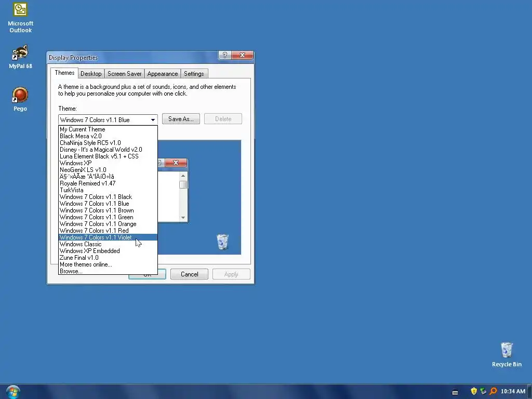This screenshot has width=532, height=399.
Task: Choose Windows 7 Colors v1.1 Red
Action: [108, 231]
